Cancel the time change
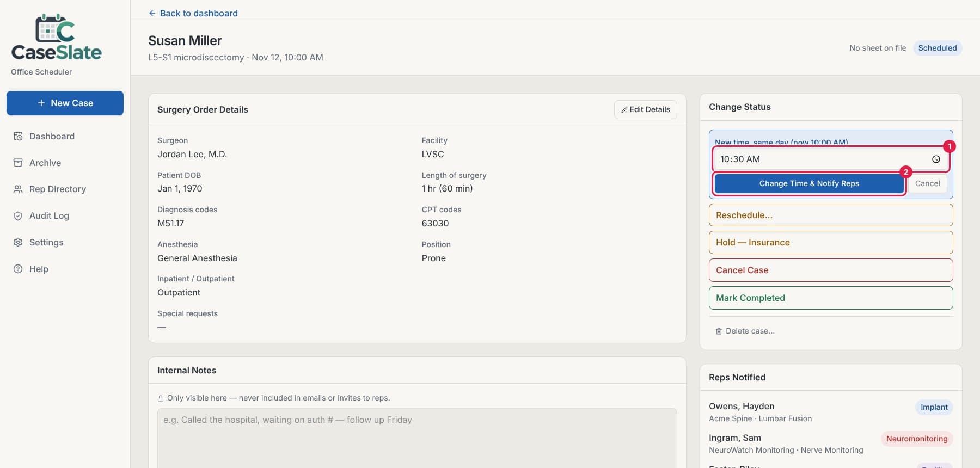The width and height of the screenshot is (980, 468). (x=927, y=183)
